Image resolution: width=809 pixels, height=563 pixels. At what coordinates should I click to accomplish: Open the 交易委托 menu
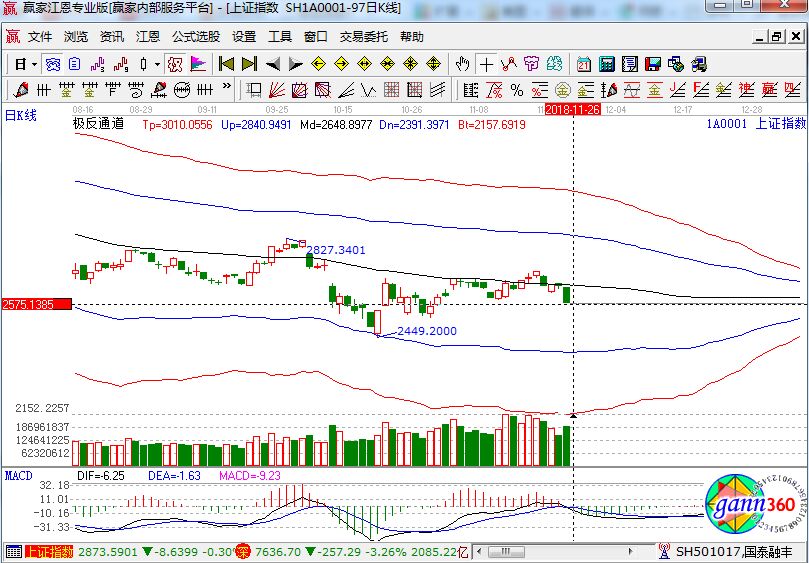click(364, 36)
